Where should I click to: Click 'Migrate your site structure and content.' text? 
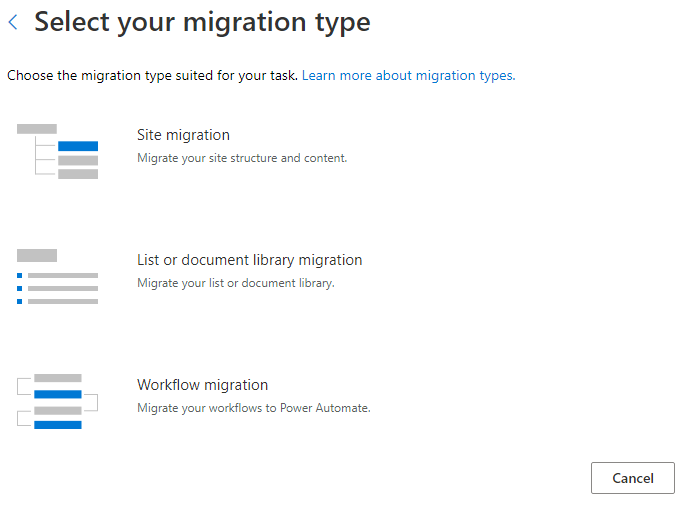click(242, 158)
